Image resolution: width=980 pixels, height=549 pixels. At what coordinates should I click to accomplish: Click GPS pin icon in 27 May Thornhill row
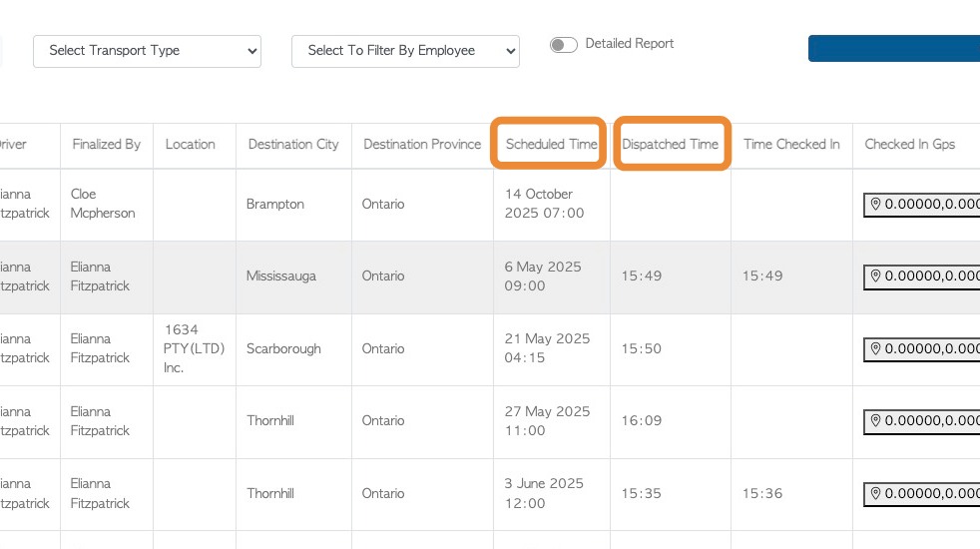click(x=876, y=420)
